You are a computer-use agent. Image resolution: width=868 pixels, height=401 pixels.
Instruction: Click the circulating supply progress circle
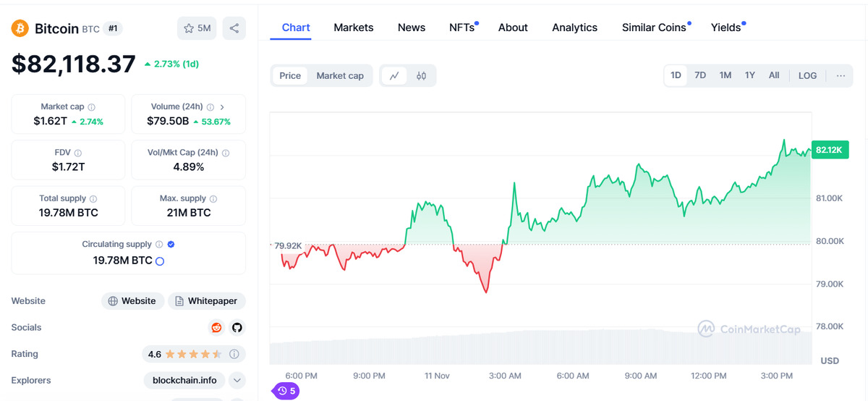click(160, 261)
